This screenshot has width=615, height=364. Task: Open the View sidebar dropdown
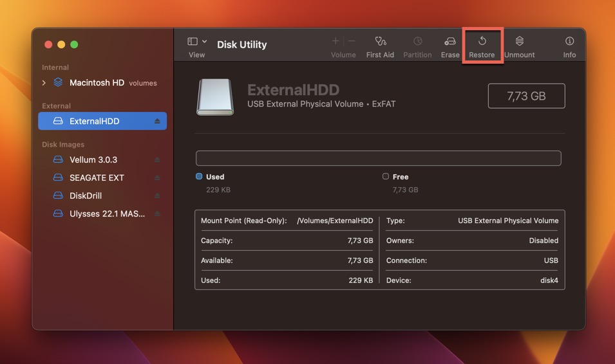pos(197,41)
